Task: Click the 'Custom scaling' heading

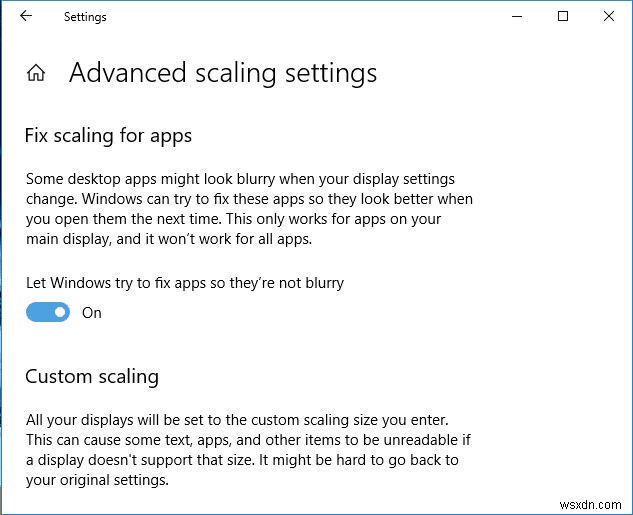Action: click(x=92, y=377)
